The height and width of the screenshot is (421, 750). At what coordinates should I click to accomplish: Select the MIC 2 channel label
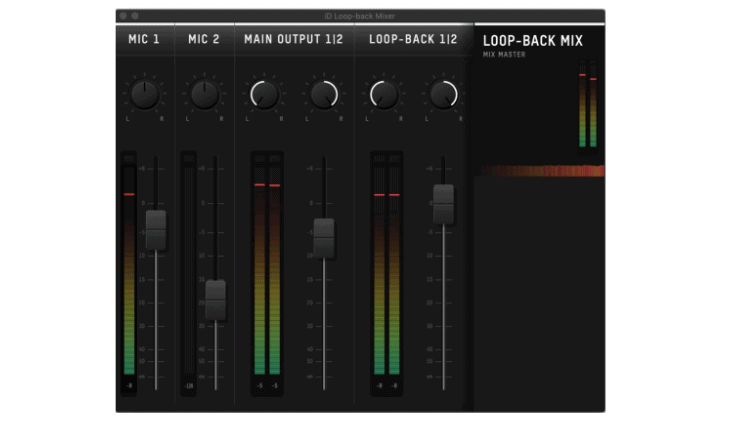coord(204,40)
